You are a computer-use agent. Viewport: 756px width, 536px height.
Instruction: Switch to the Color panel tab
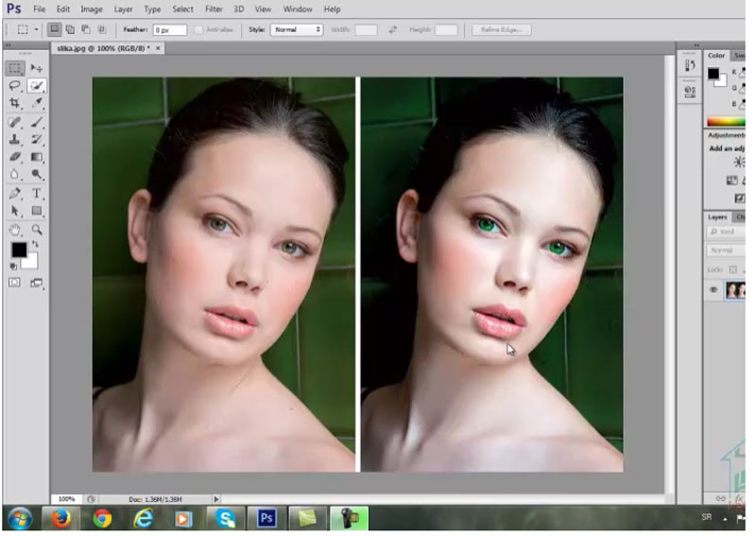click(716, 56)
